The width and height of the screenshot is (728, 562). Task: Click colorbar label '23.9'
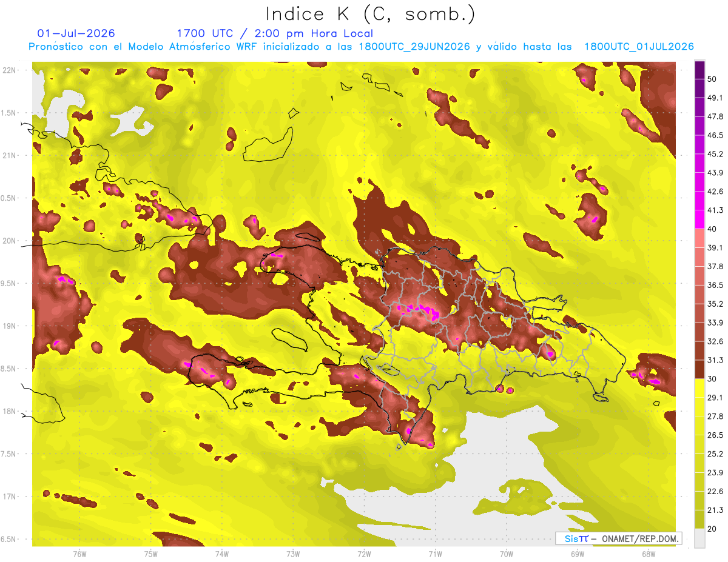click(x=715, y=472)
